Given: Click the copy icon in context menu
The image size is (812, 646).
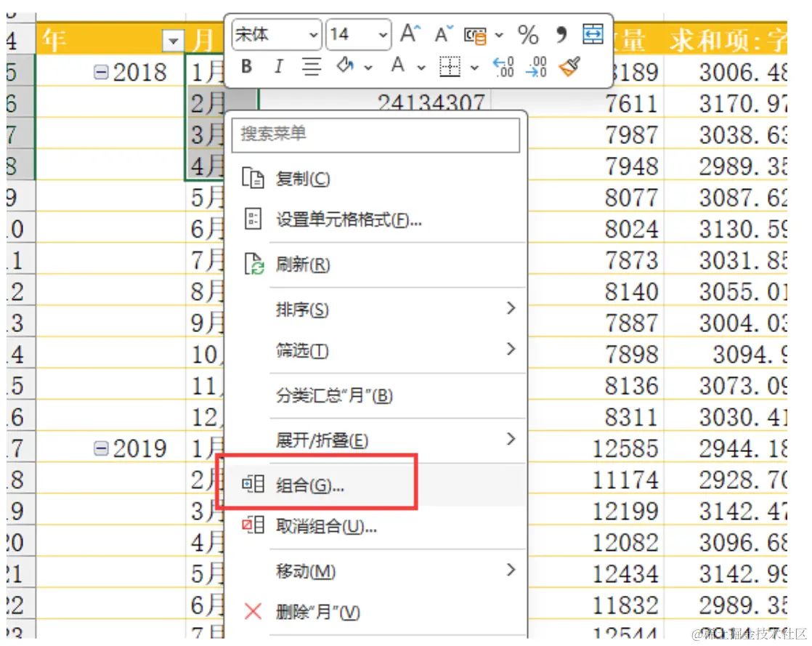Looking at the screenshot, I should [x=253, y=178].
